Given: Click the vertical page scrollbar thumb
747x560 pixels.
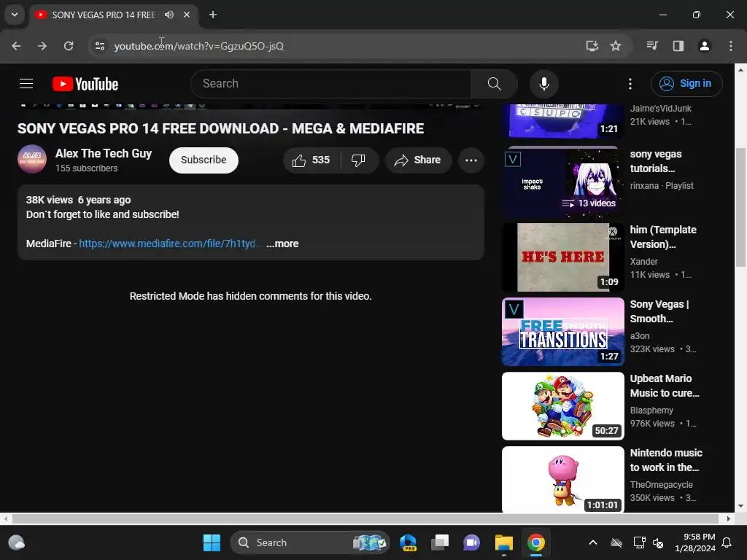Looking at the screenshot, I should coord(740,207).
